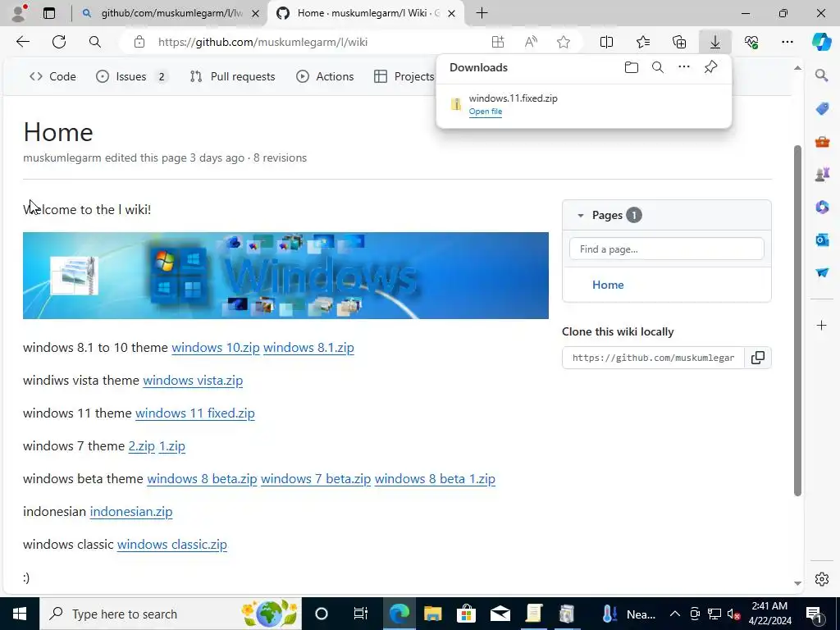Open the app available grid icon in address bar
Screen dimensions: 840x630
pyautogui.click(x=498, y=42)
